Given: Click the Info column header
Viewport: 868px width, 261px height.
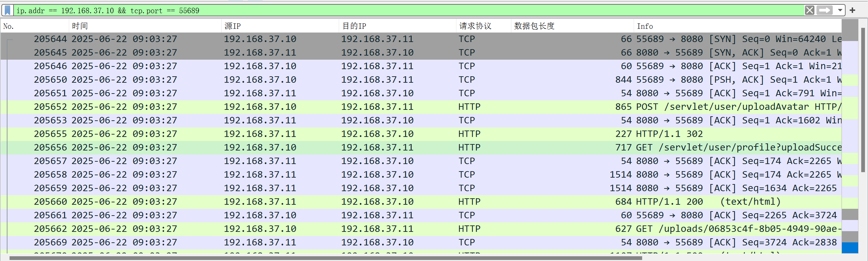Looking at the screenshot, I should (736, 26).
